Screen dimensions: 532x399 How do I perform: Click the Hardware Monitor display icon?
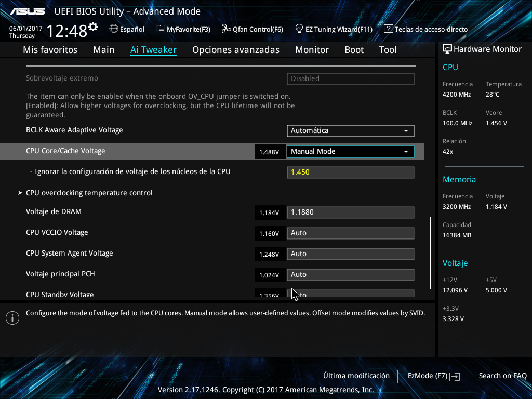[x=447, y=49]
